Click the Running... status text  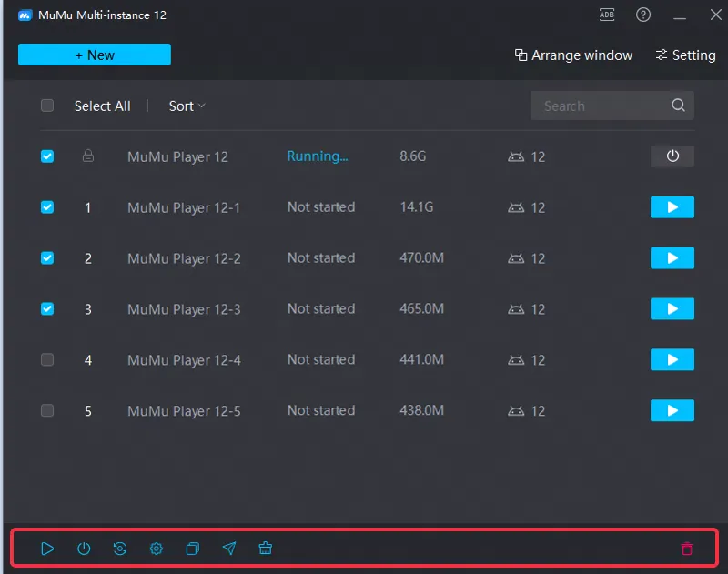click(318, 156)
